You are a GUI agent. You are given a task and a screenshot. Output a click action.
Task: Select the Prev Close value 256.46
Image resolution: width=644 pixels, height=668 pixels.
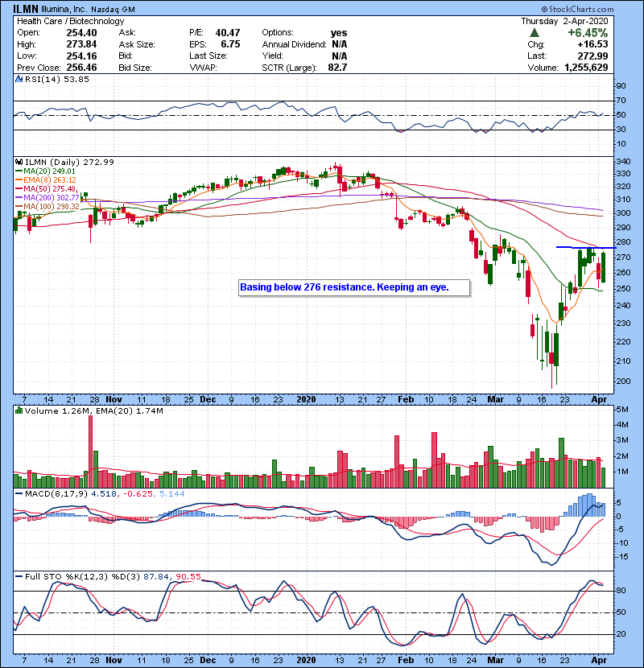click(81, 68)
